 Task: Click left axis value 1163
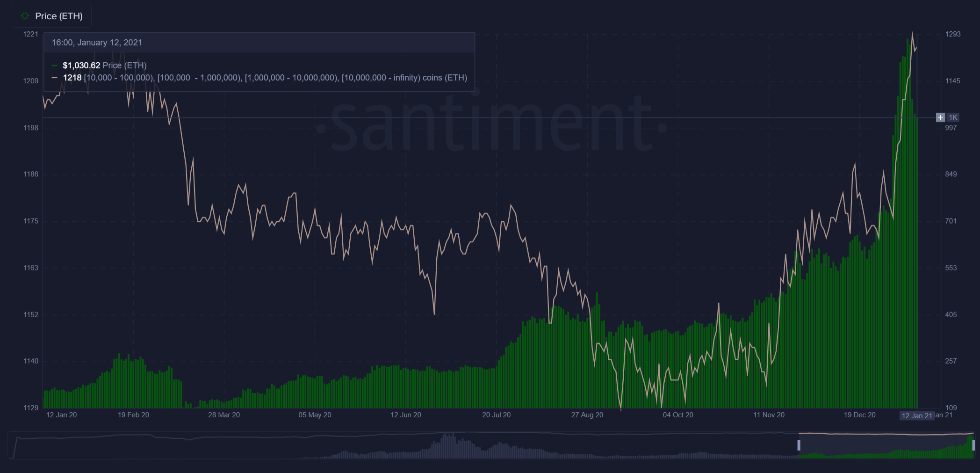pos(31,268)
